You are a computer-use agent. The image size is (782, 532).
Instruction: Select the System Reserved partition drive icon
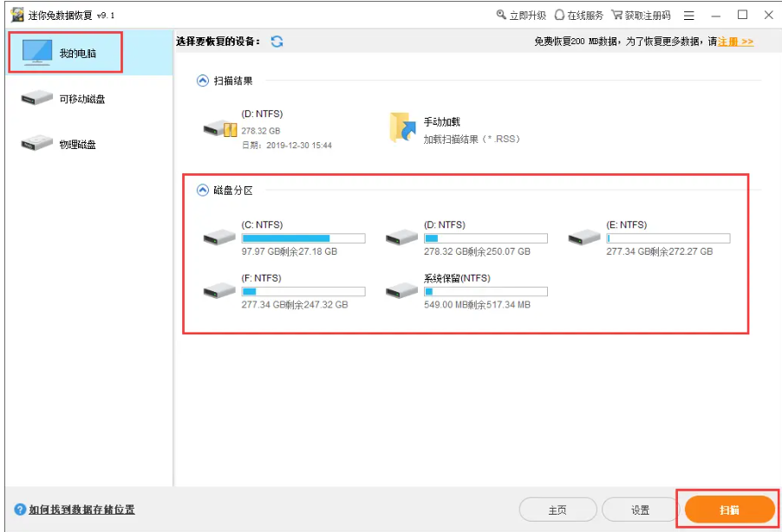click(x=402, y=290)
